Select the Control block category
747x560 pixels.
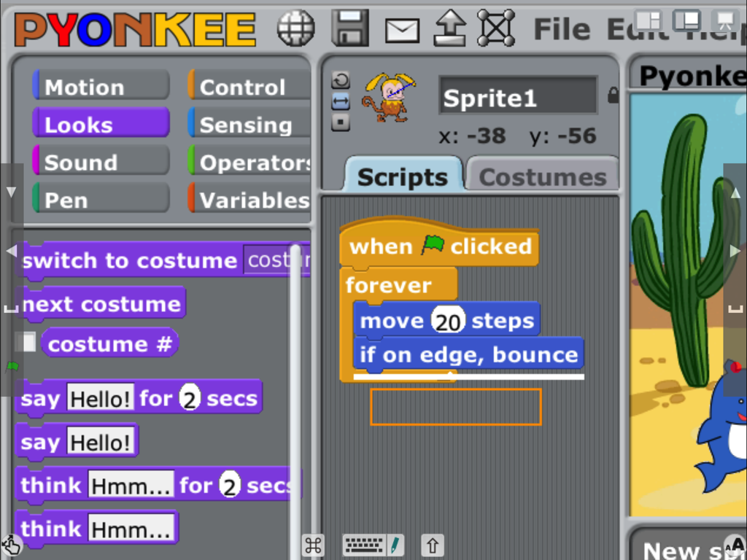tap(244, 86)
